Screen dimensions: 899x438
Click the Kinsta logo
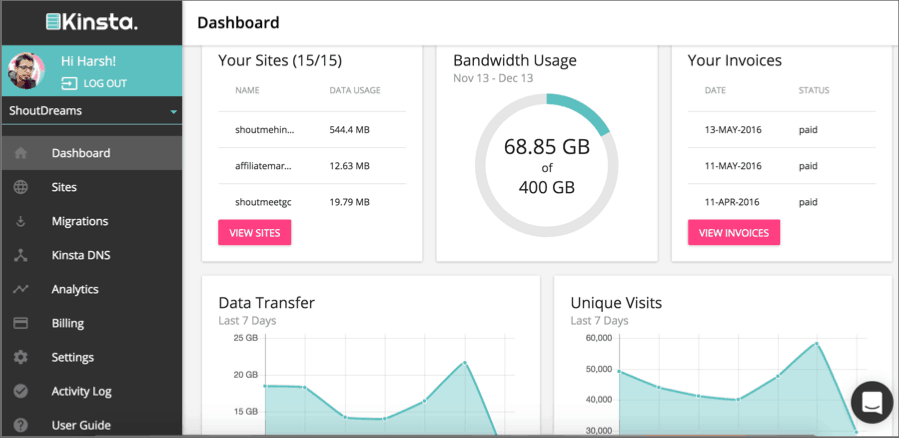92,22
